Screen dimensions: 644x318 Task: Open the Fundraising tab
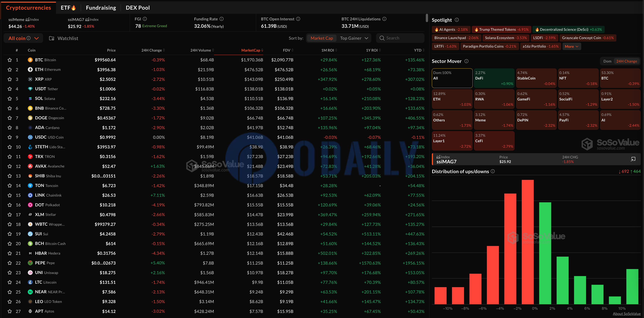[x=101, y=8]
